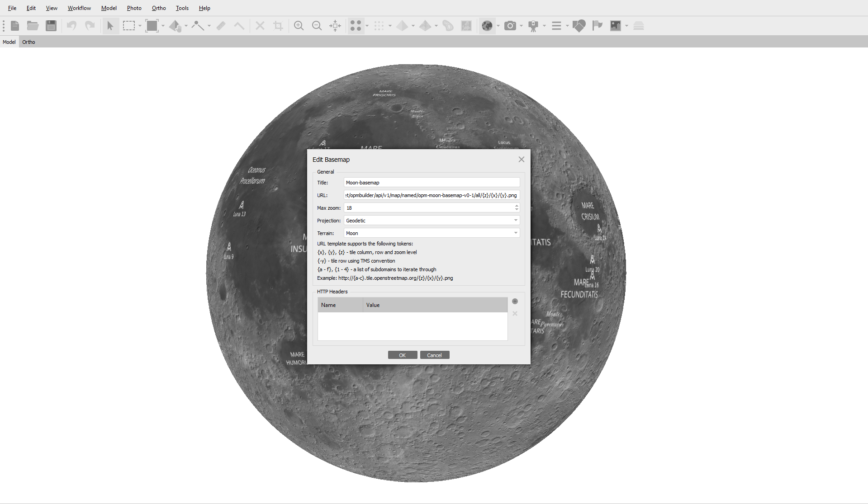Click the Title field containing Moon-basemap
The image size is (868, 504).
click(432, 182)
